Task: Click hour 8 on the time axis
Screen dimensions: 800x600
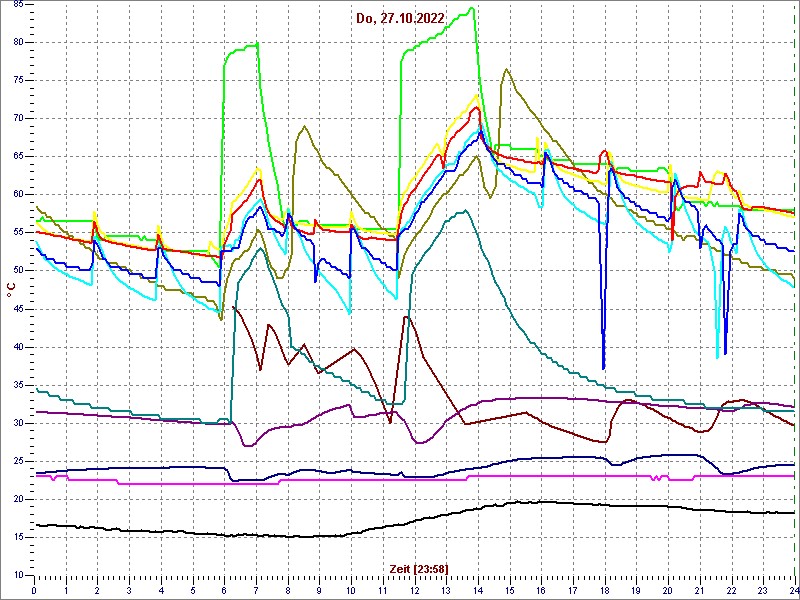Action: point(288,590)
